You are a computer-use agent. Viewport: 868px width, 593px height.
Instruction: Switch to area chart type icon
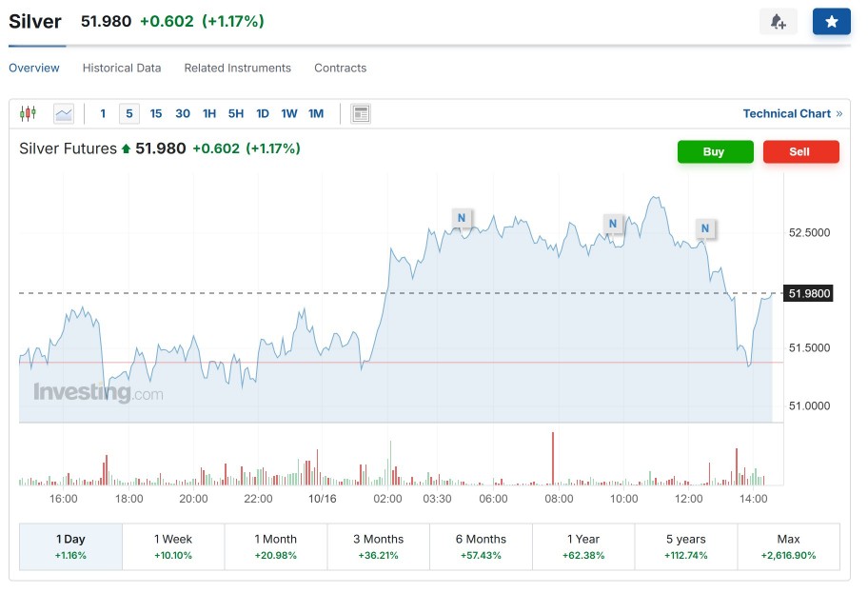(x=64, y=113)
